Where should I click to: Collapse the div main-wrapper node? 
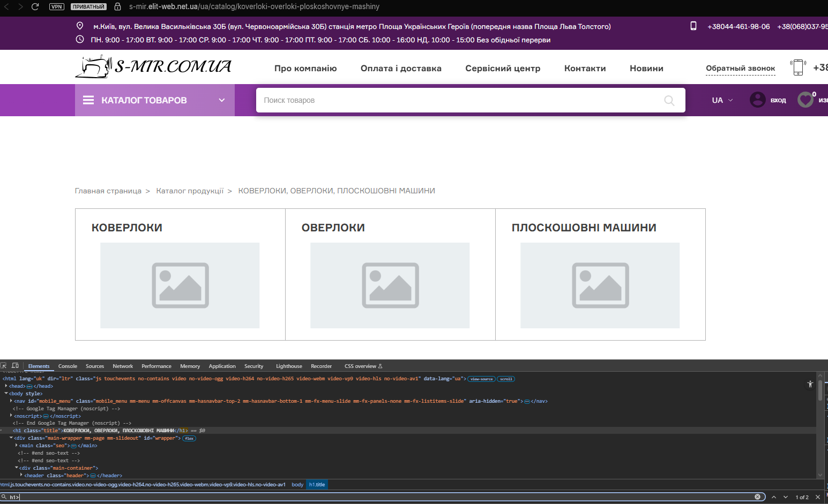(11, 438)
